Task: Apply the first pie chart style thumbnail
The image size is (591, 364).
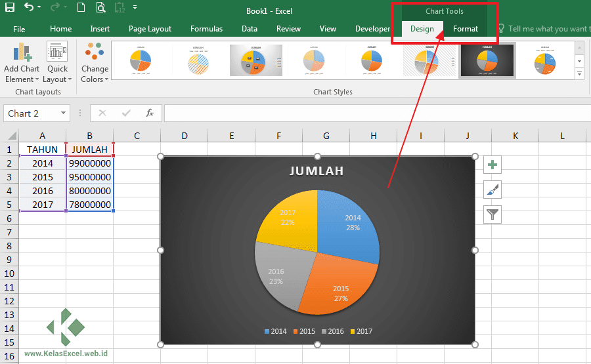Action: tap(141, 60)
